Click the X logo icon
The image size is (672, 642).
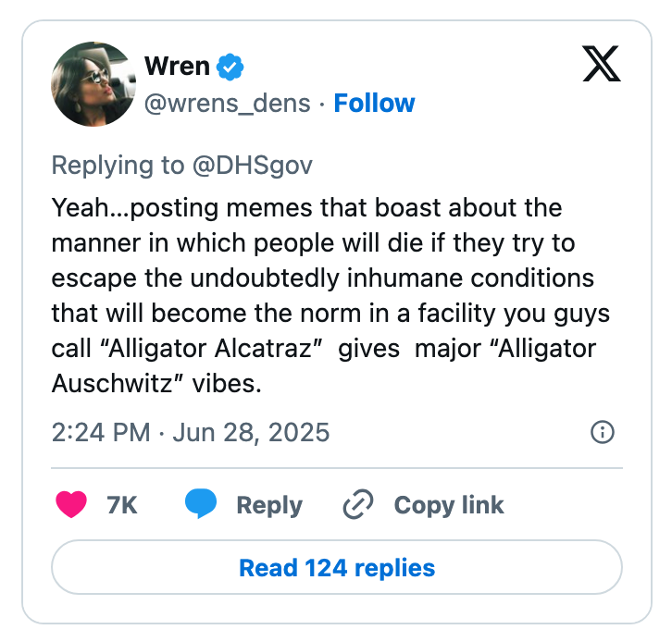(x=603, y=65)
